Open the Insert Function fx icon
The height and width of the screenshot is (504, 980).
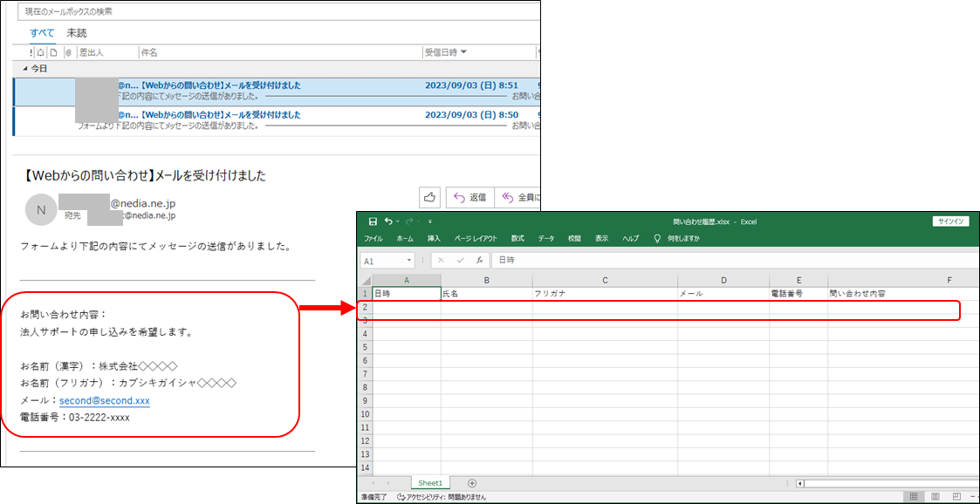click(x=479, y=261)
